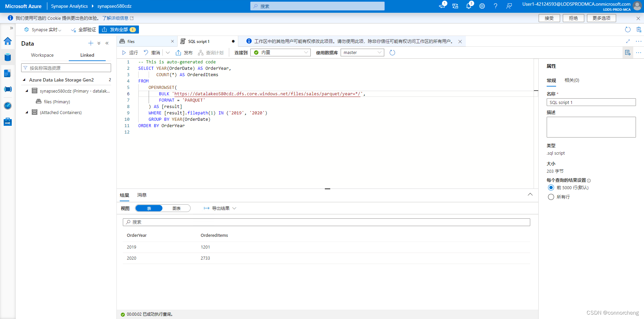Open the Develop hub icon
The width and height of the screenshot is (644, 319).
pos(8,73)
